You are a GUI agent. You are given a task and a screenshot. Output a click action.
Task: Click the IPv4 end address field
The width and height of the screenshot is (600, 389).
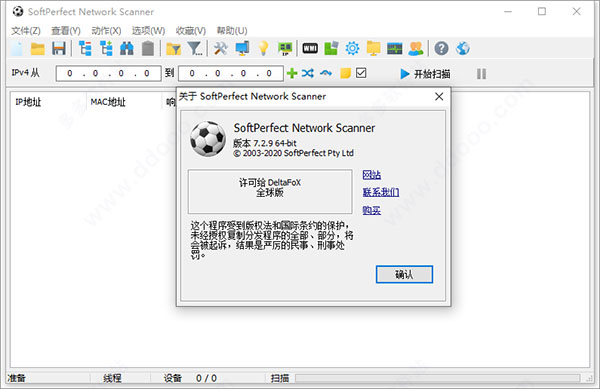pos(231,73)
